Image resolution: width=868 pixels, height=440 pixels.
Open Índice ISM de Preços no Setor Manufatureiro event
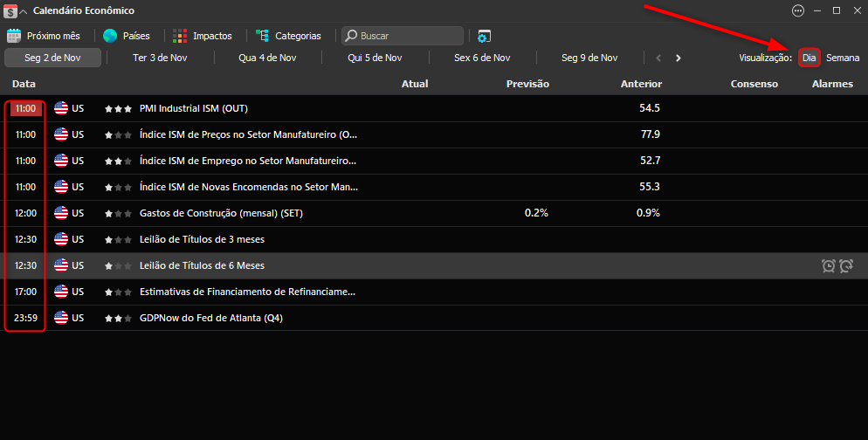coord(249,134)
